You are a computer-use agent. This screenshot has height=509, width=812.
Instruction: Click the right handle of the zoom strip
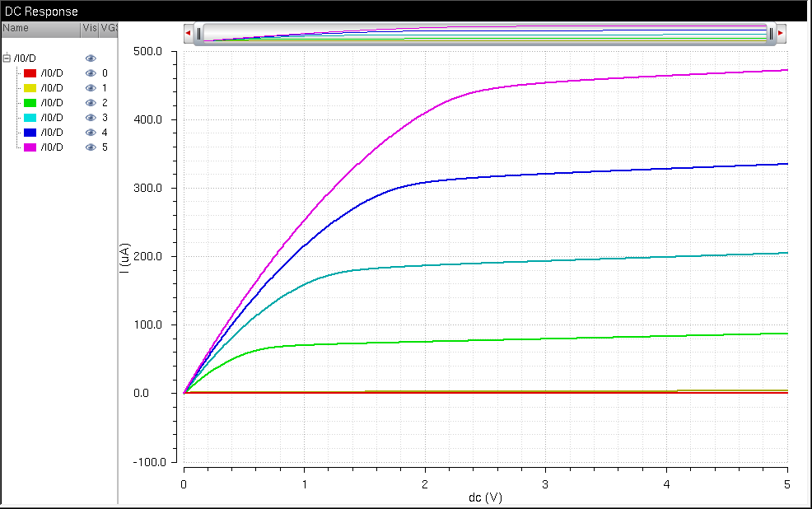pyautogui.click(x=772, y=33)
